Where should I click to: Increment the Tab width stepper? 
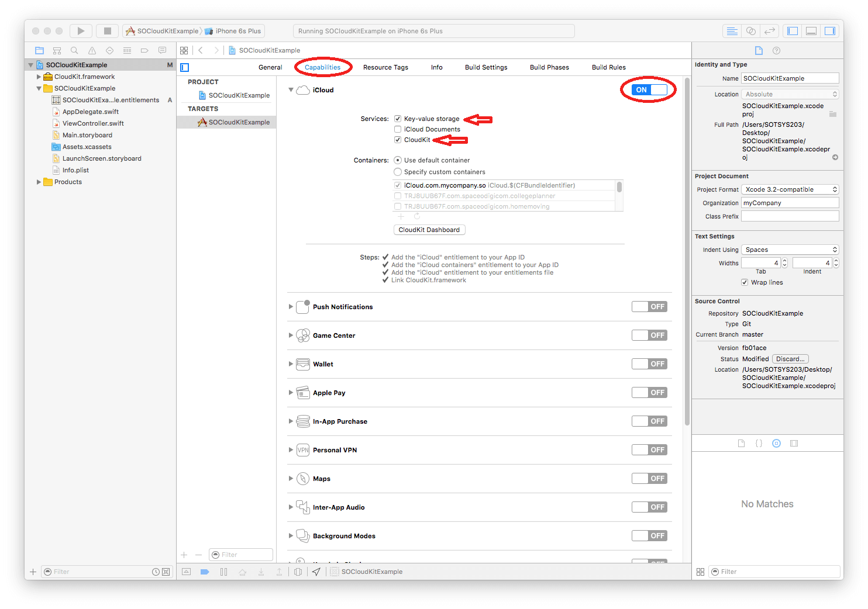[x=784, y=261]
